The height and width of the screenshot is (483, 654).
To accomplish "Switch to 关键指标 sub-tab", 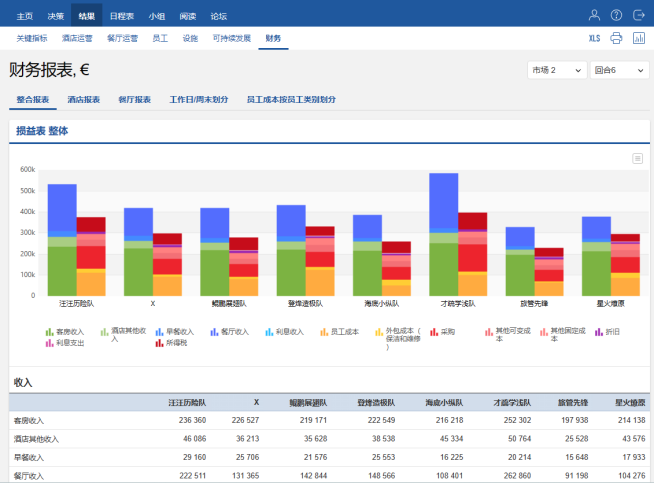I will click(x=32, y=38).
